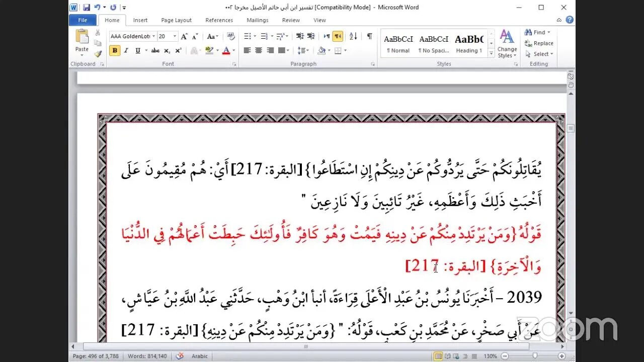Open the font size dropdown

(175, 36)
